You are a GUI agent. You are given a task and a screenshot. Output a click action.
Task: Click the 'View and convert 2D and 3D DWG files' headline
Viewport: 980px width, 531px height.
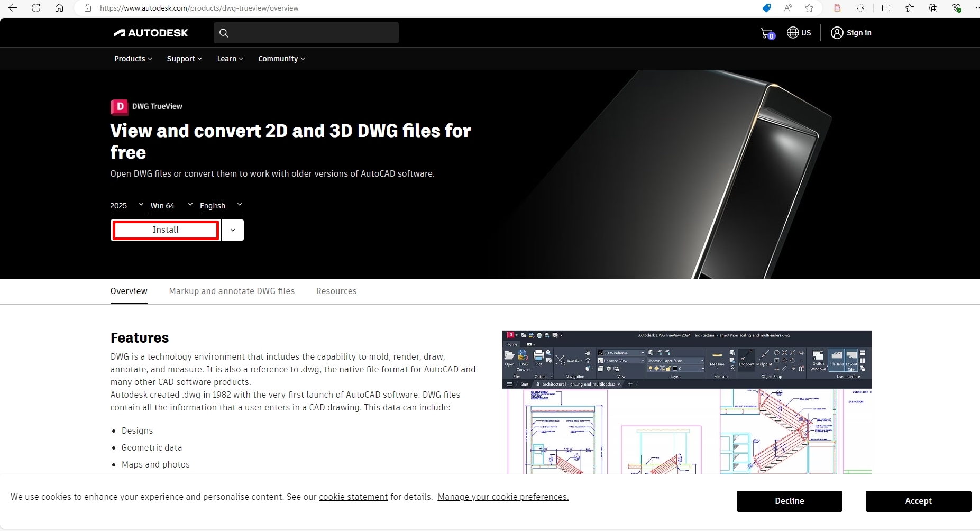click(x=290, y=141)
